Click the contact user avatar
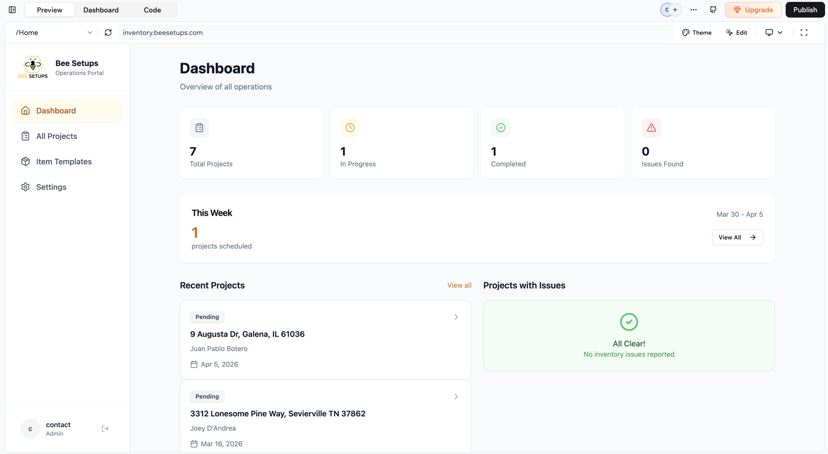 click(30, 429)
